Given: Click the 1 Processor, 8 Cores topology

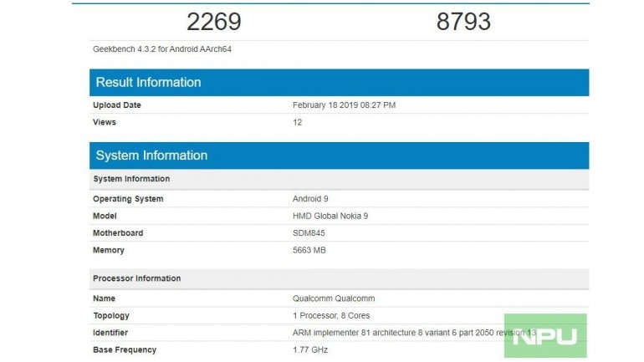Looking at the screenshot, I should pos(331,315).
